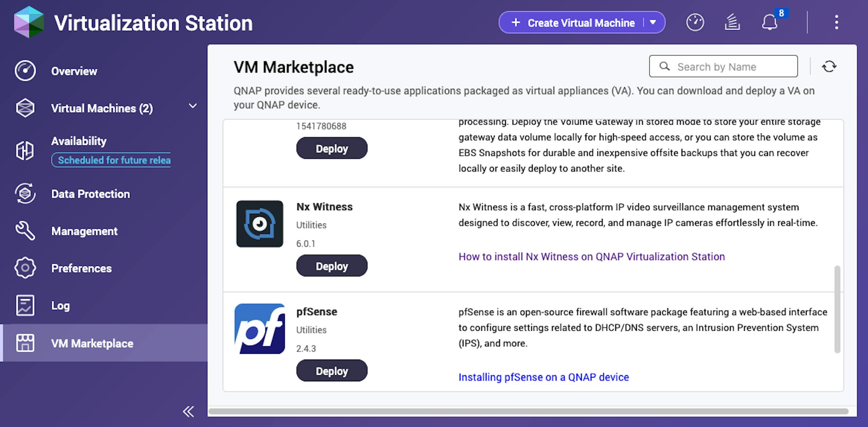Open the notifications bell icon
Viewport: 868px width, 427px height.
coord(770,23)
